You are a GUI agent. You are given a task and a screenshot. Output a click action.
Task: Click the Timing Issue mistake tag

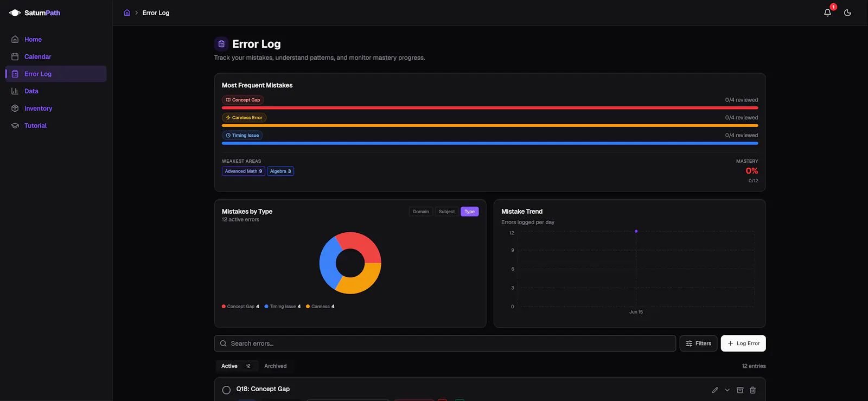pos(242,135)
